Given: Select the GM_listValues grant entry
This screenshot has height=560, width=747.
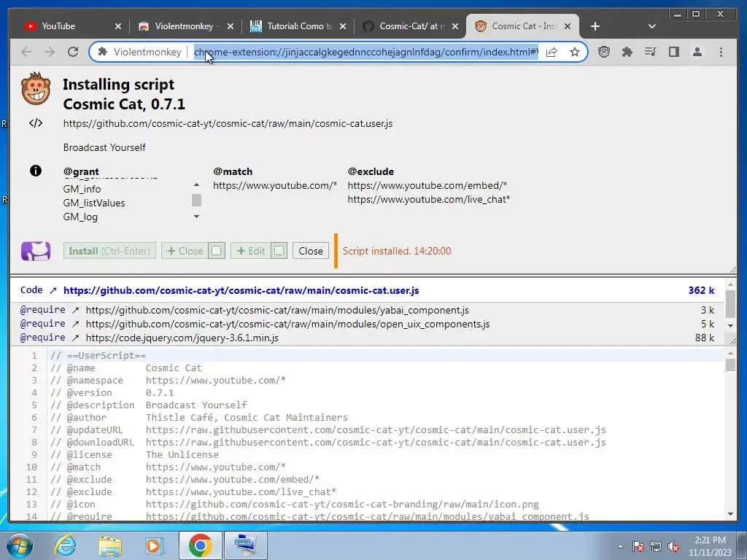Looking at the screenshot, I should [94, 203].
